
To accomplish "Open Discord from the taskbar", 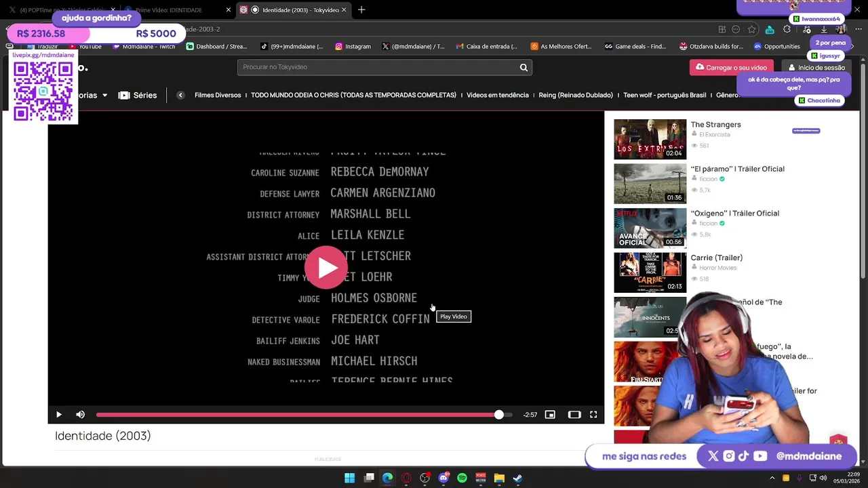I will click(443, 478).
